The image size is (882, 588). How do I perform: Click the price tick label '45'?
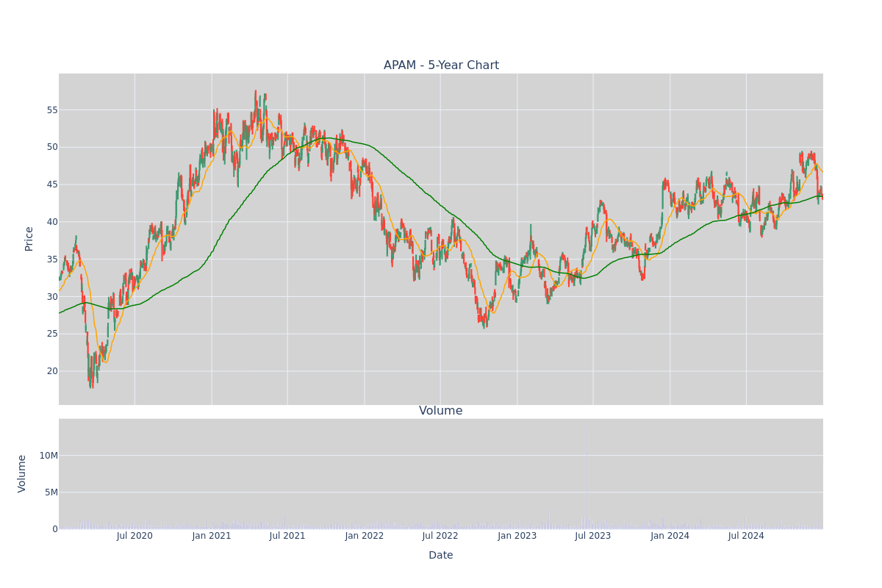tap(52, 184)
